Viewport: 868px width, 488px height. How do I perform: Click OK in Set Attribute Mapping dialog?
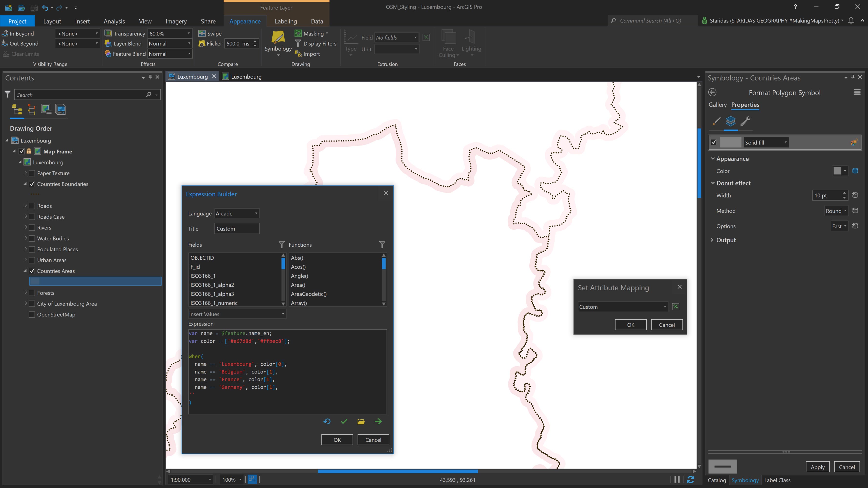coord(630,325)
